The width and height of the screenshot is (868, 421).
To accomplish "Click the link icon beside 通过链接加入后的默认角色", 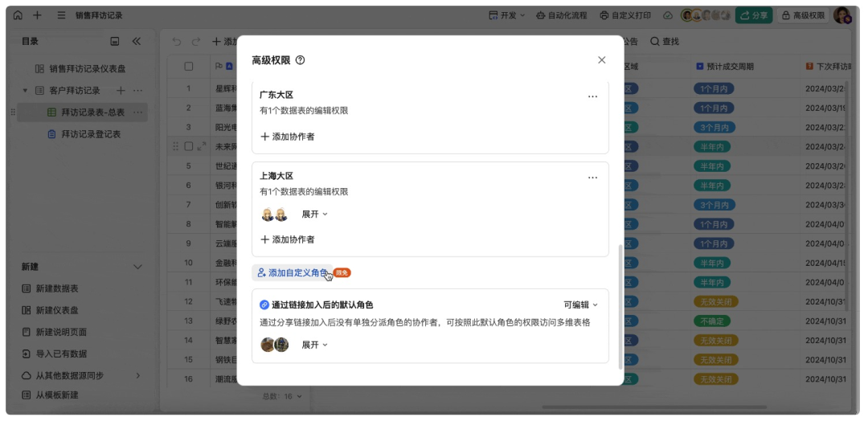I will [x=264, y=305].
